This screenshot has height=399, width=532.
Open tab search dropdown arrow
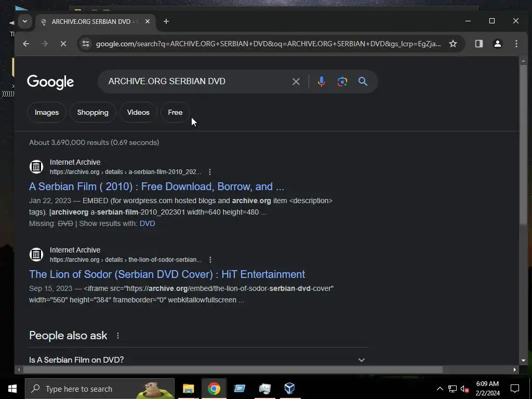click(25, 21)
